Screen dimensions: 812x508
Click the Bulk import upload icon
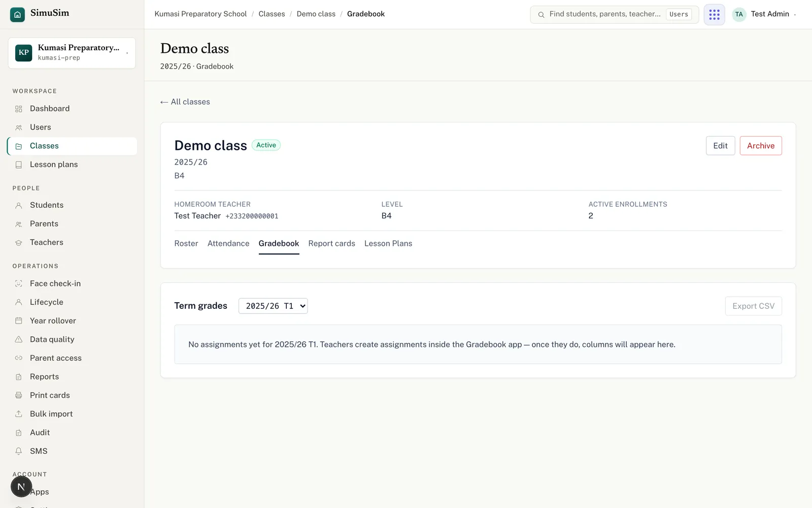(x=19, y=414)
